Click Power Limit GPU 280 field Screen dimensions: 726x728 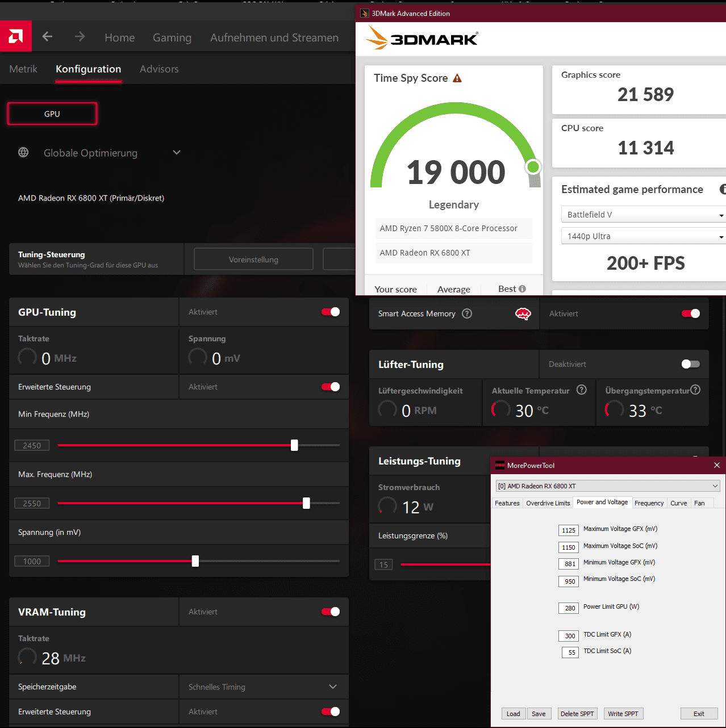(569, 608)
